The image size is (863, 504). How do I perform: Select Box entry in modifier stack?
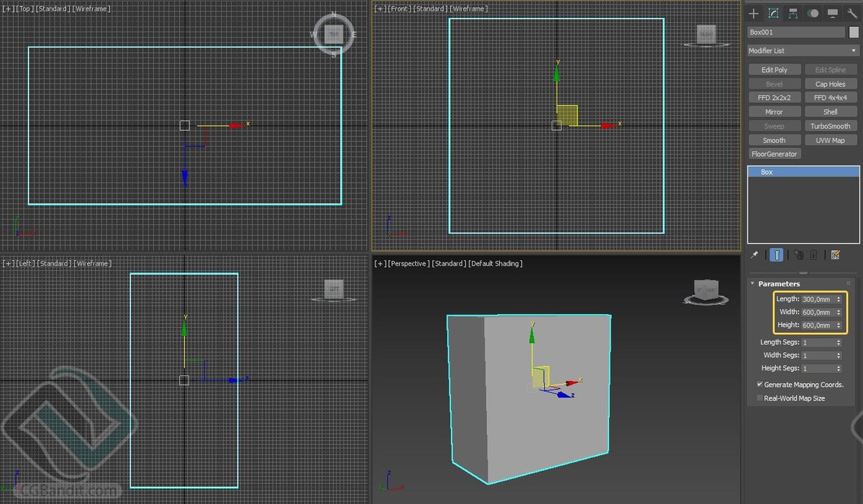pyautogui.click(x=803, y=172)
